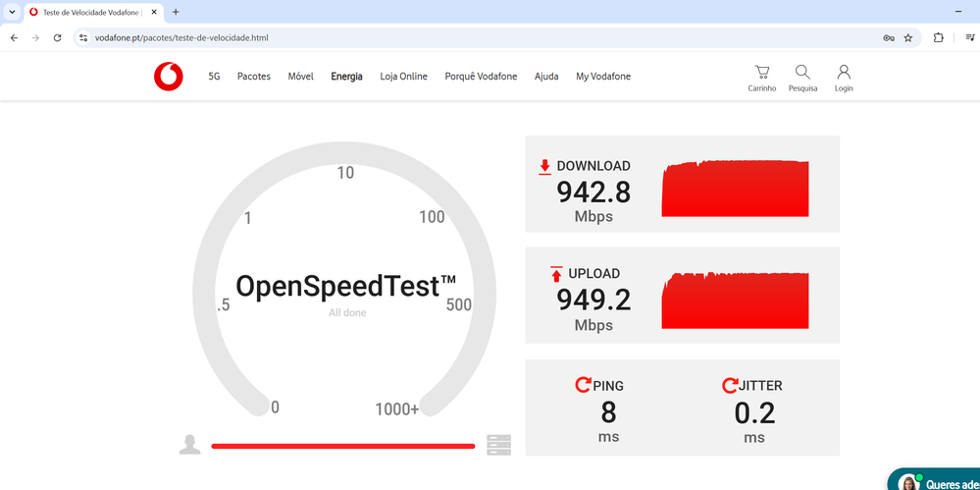This screenshot has height=490, width=980.
Task: Click the red upload arrow icon
Action: [556, 274]
